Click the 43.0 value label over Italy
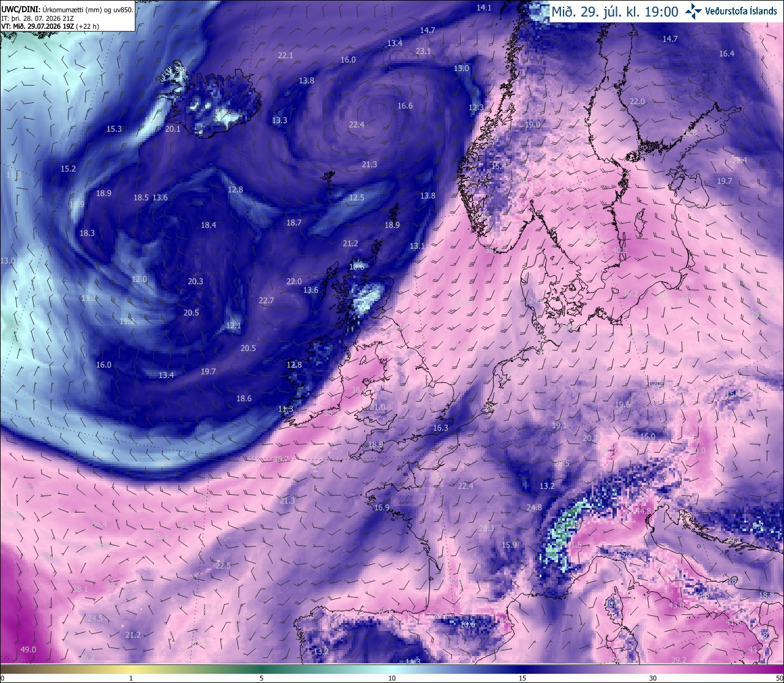The image size is (784, 683). pos(676,605)
